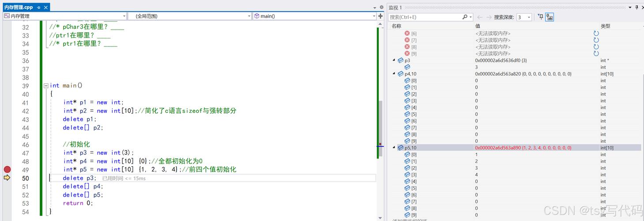Click the editor settings gear icon
This screenshot has width=644, height=221.
click(381, 7)
